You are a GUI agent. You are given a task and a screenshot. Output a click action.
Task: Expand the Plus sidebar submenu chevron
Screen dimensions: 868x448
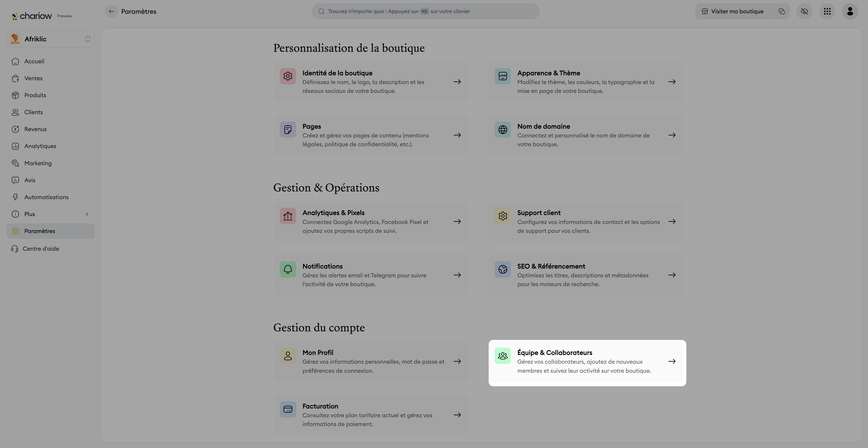[x=87, y=214]
